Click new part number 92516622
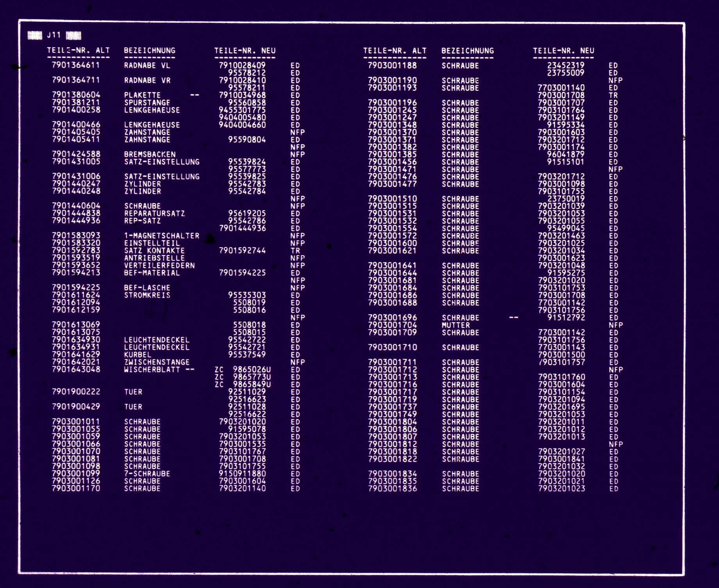This screenshot has height=588, width=719. (x=247, y=414)
